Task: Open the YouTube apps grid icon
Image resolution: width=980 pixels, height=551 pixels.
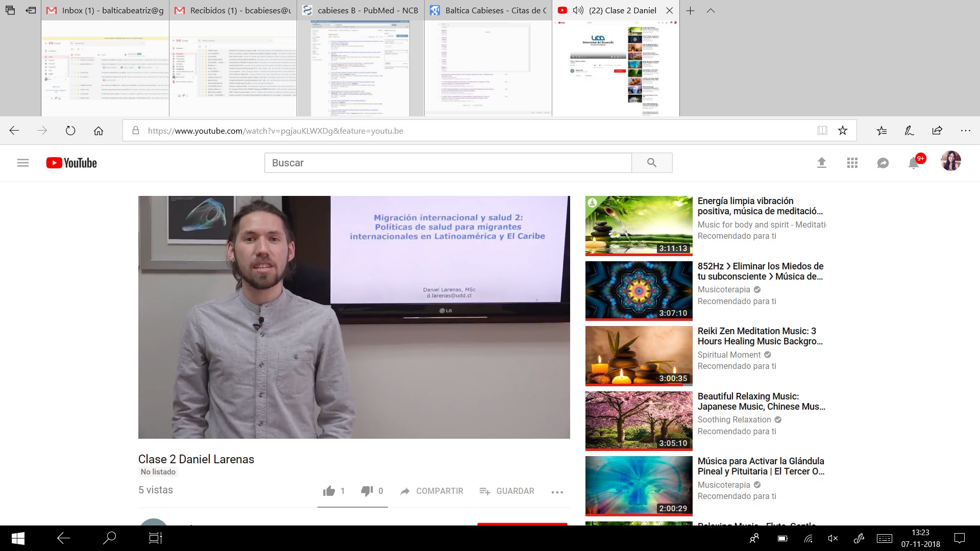Action: tap(852, 163)
